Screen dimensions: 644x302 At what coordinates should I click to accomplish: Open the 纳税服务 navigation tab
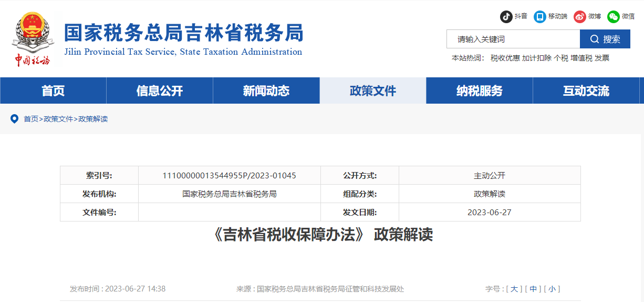coord(480,90)
